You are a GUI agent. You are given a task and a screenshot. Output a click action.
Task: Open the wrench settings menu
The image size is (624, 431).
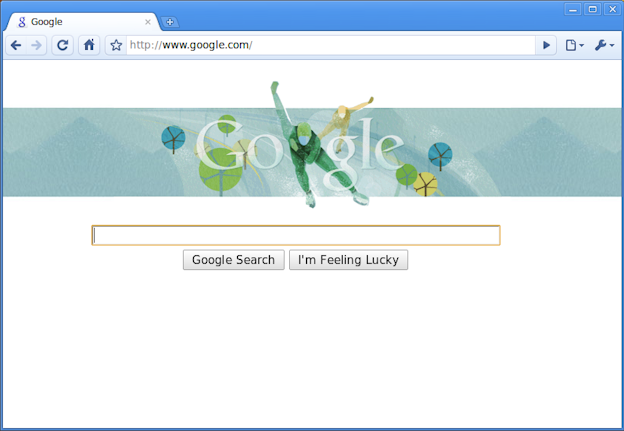(x=604, y=45)
